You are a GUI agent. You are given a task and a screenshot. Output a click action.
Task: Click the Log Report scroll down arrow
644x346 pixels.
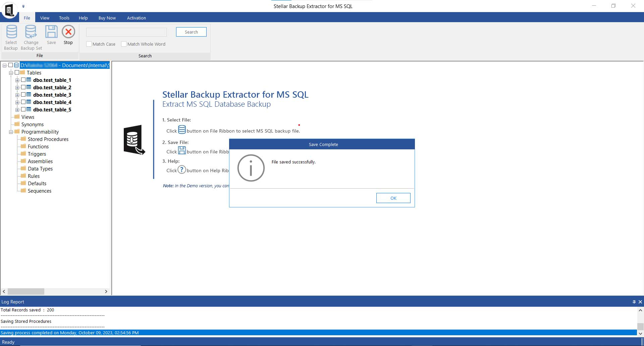(640, 333)
